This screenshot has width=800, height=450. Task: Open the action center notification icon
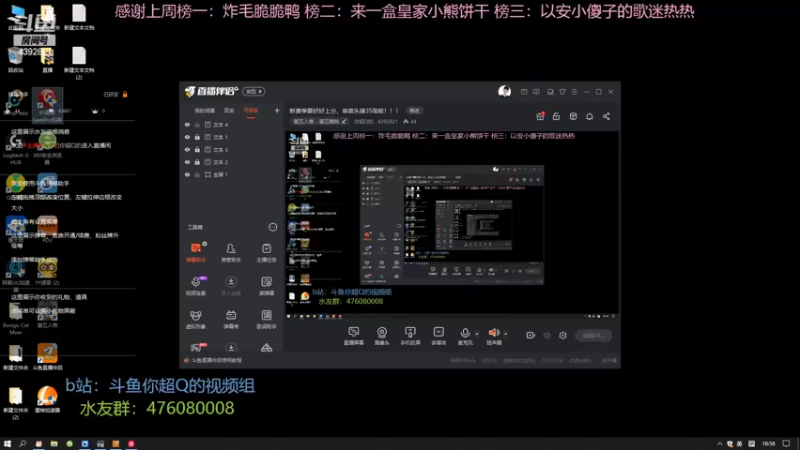[x=787, y=444]
